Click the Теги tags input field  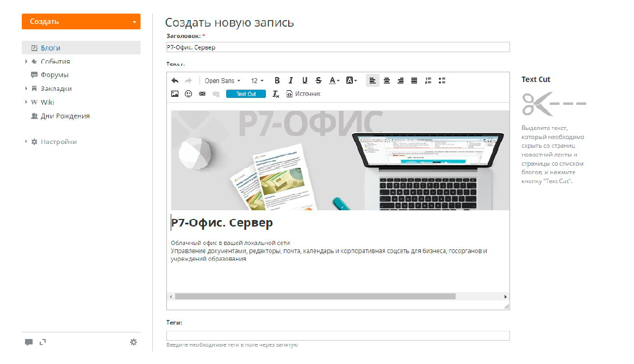point(338,336)
